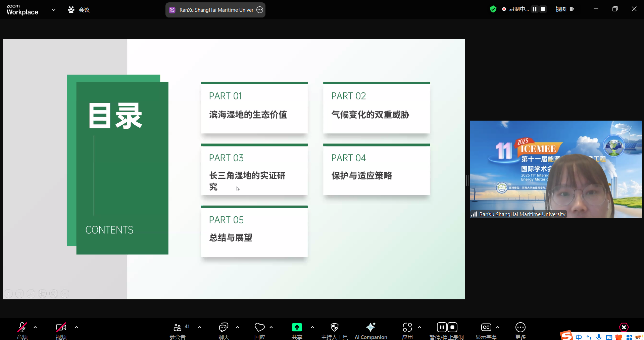644x340 pixels.
Task: Expand the share options arrow
Action: point(312,327)
